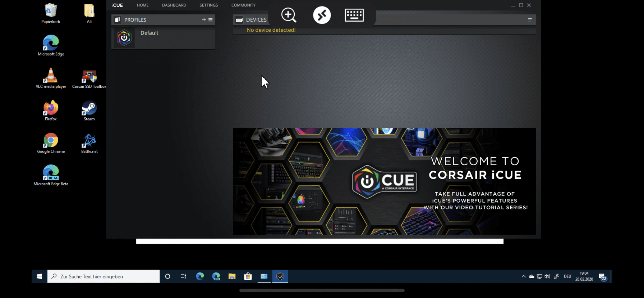Open the Devices panel options menu

pos(530,20)
